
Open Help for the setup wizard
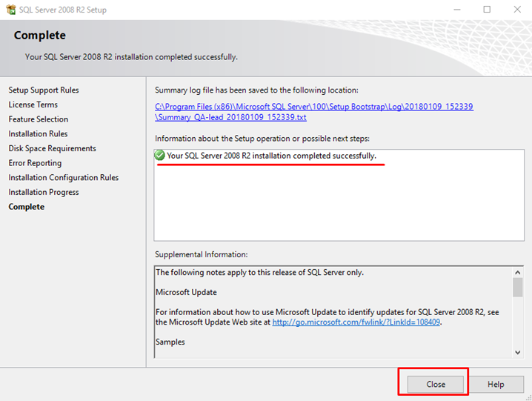pyautogui.click(x=496, y=384)
